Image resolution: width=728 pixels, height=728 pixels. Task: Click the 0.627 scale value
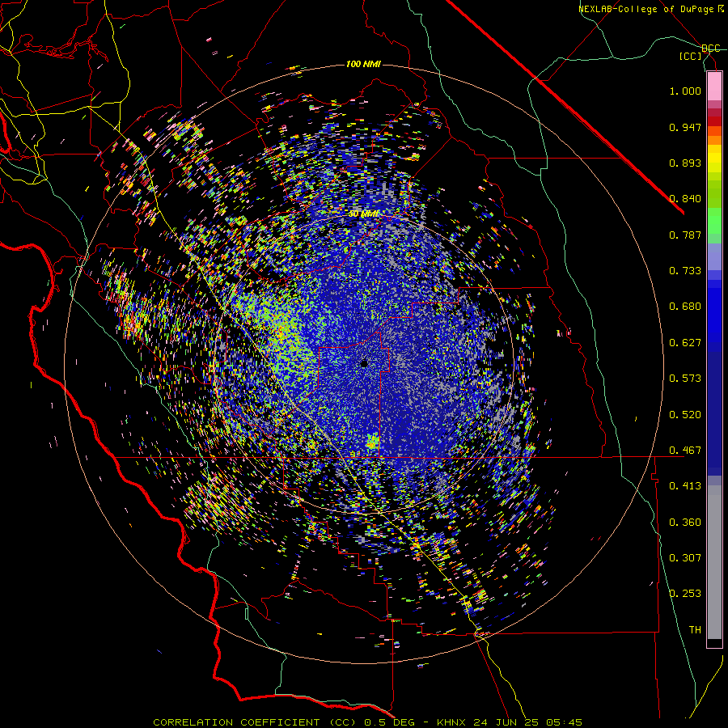point(685,343)
